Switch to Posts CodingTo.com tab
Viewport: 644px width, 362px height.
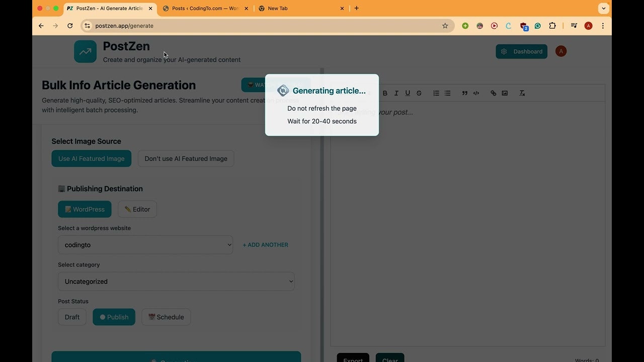click(x=205, y=8)
